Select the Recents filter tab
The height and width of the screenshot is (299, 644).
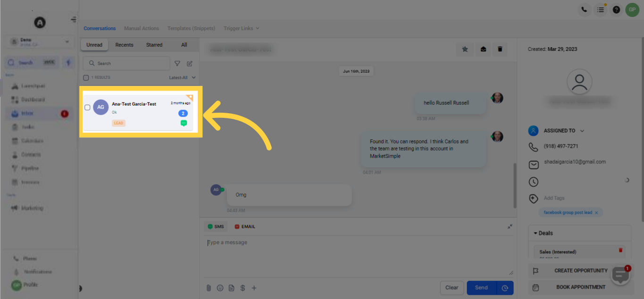[125, 45]
